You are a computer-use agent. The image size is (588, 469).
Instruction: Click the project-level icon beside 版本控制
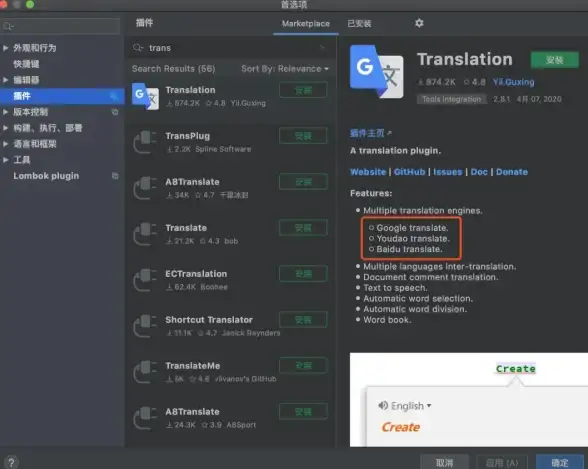coord(115,112)
